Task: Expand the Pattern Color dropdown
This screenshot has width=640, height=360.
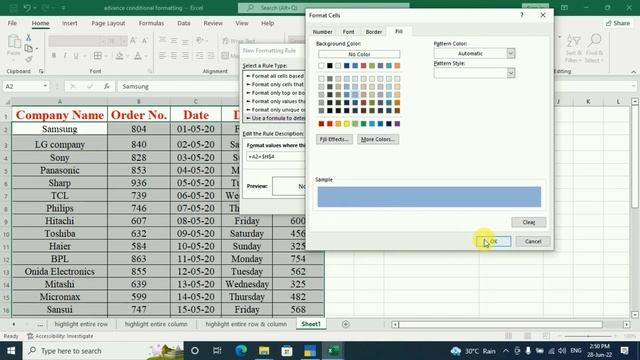Action: 511,53
